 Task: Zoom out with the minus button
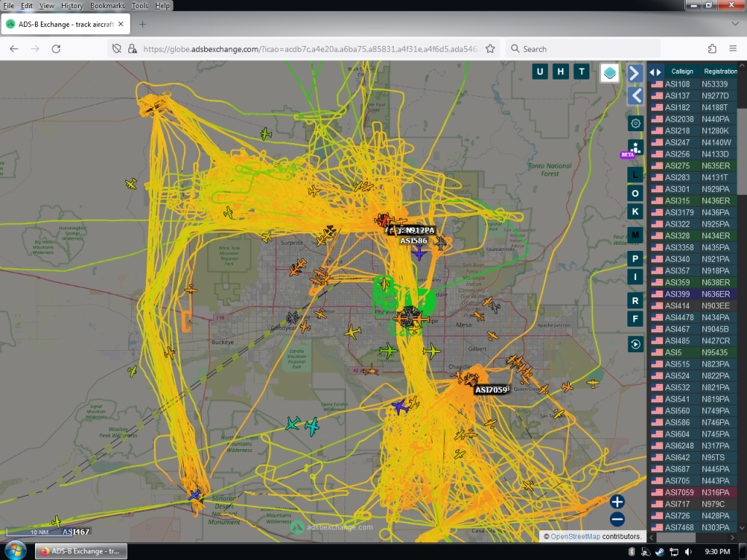click(x=617, y=519)
